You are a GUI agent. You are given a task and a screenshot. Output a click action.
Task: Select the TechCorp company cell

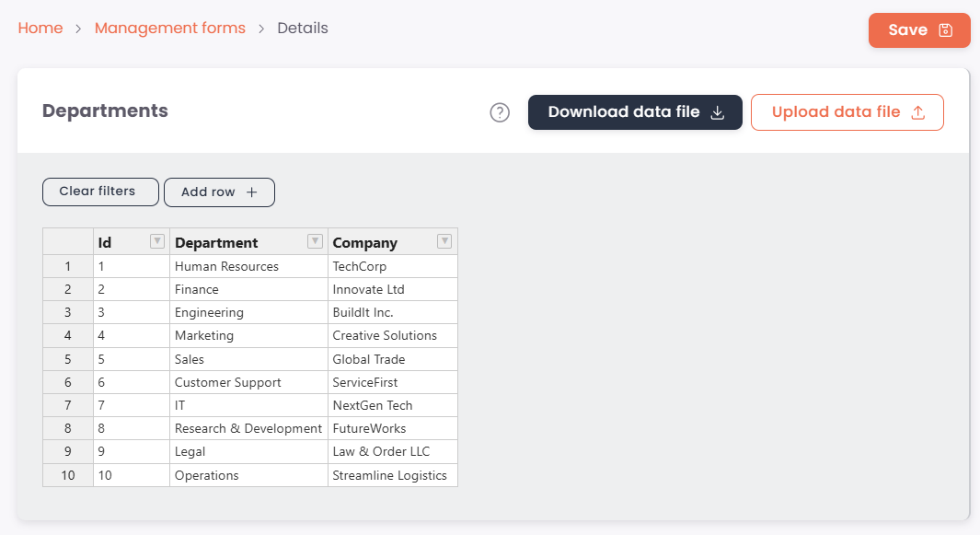393,266
